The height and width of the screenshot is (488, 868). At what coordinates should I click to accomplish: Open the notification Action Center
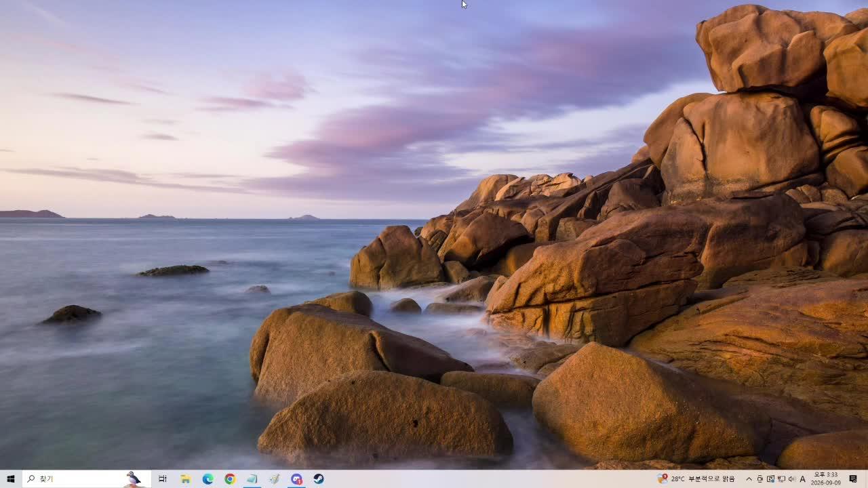coord(853,479)
